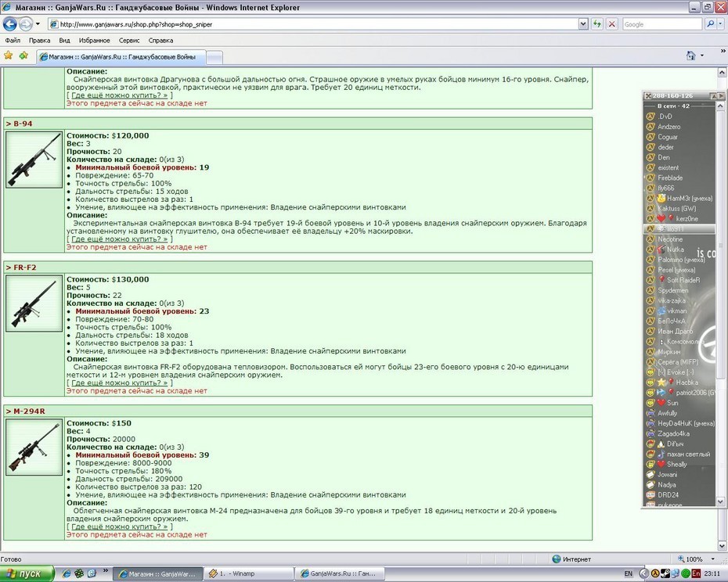Screen dimensions: 728x582
Task: Click the Google search box
Action: click(x=661, y=24)
